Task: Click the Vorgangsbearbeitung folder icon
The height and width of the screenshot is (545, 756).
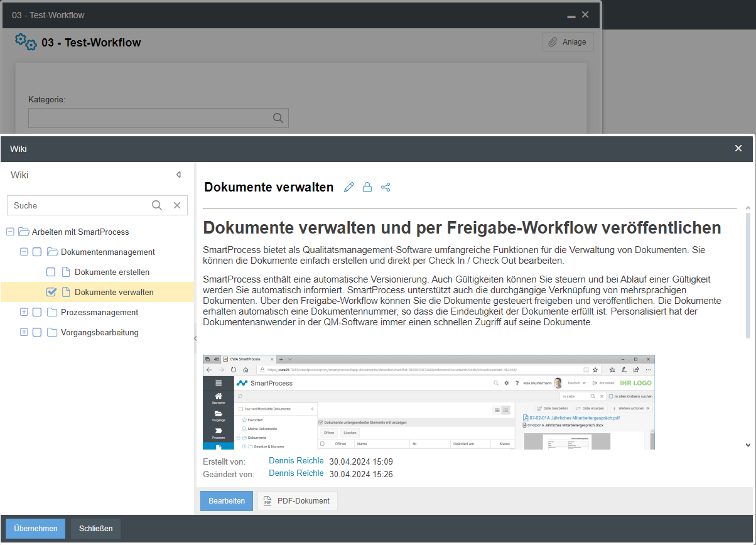Action: coord(53,332)
